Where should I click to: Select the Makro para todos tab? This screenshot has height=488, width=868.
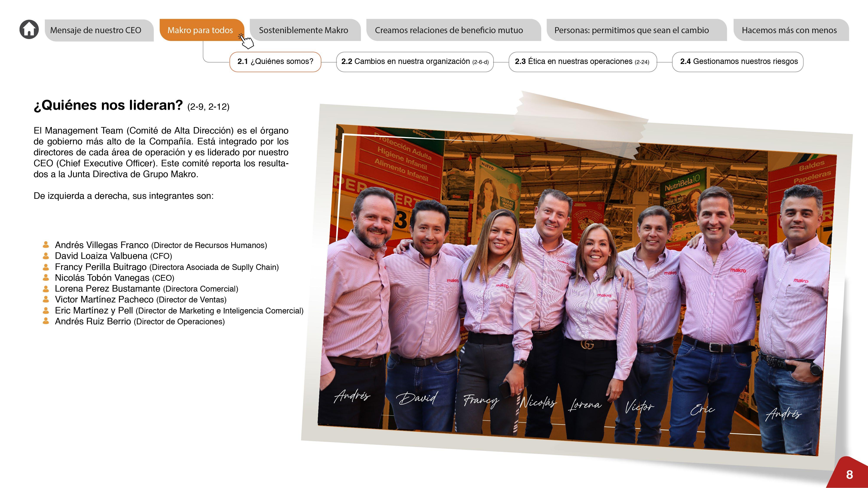(x=200, y=30)
